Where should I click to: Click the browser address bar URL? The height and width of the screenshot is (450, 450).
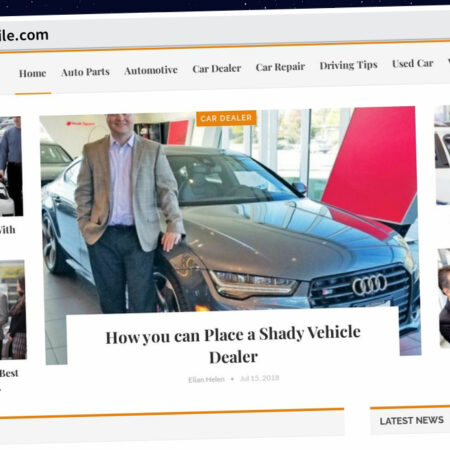pyautogui.click(x=24, y=35)
